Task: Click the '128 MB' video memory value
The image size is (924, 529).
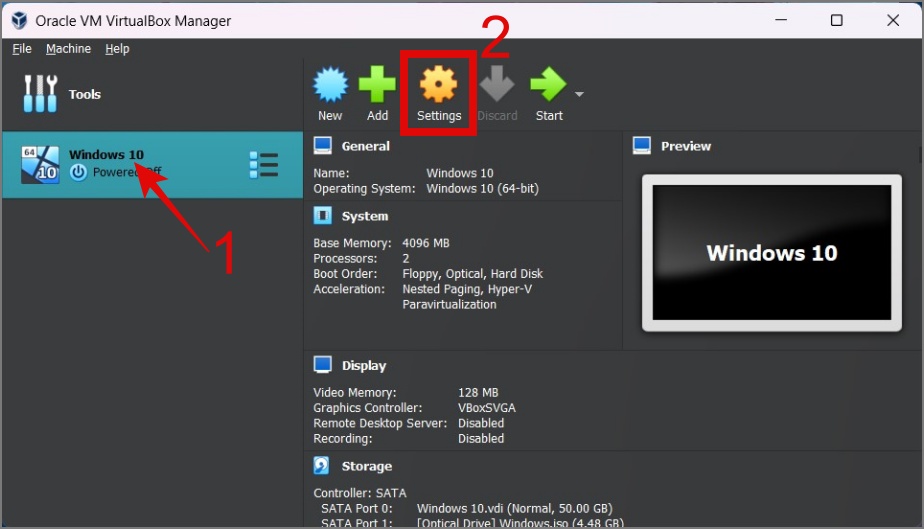Action: pyautogui.click(x=478, y=392)
